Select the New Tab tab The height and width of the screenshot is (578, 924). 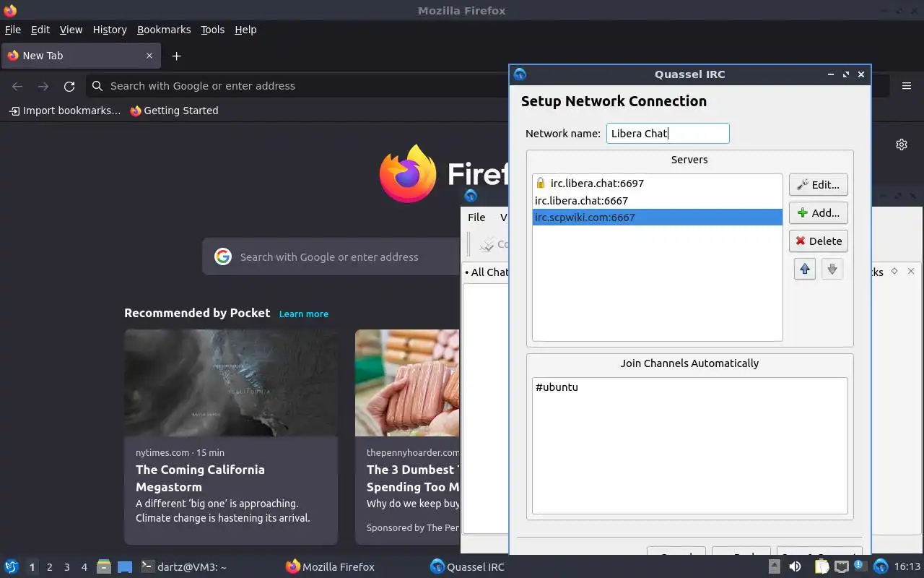[x=80, y=56]
